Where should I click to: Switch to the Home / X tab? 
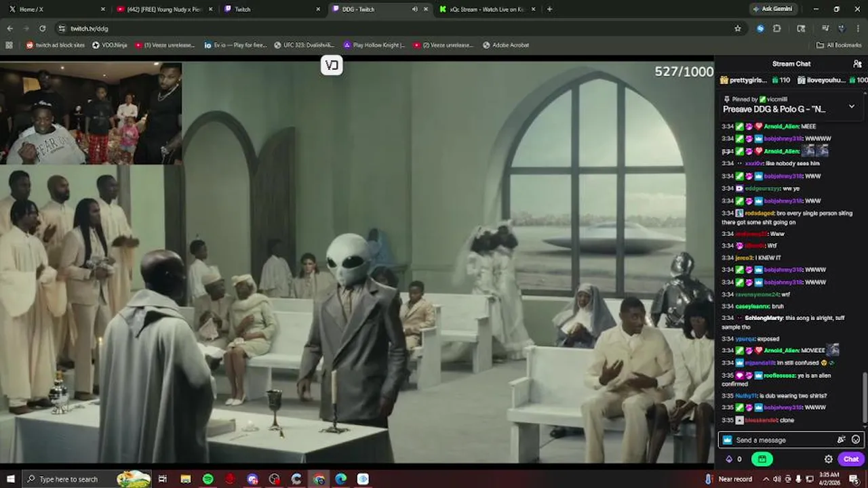[56, 9]
